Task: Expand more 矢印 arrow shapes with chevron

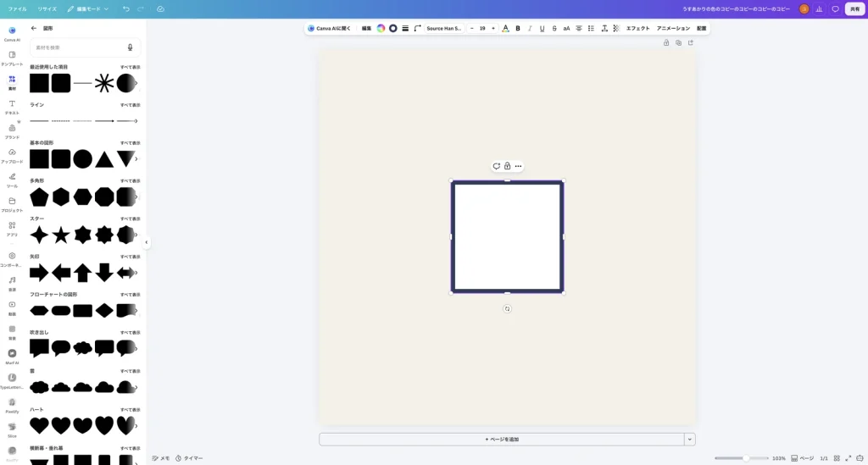Action: pyautogui.click(x=136, y=273)
